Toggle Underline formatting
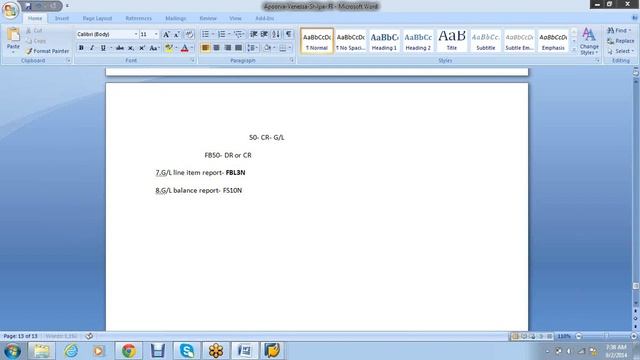This screenshot has width=640, height=360. pyautogui.click(x=103, y=48)
